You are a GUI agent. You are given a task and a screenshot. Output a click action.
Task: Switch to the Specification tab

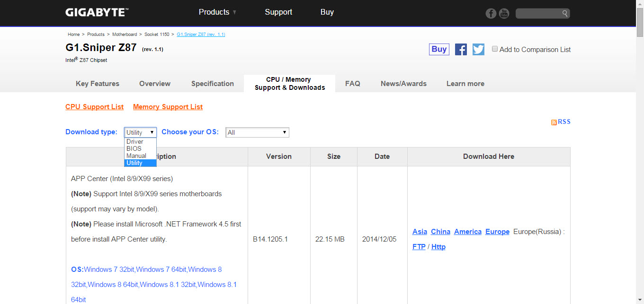pos(213,84)
